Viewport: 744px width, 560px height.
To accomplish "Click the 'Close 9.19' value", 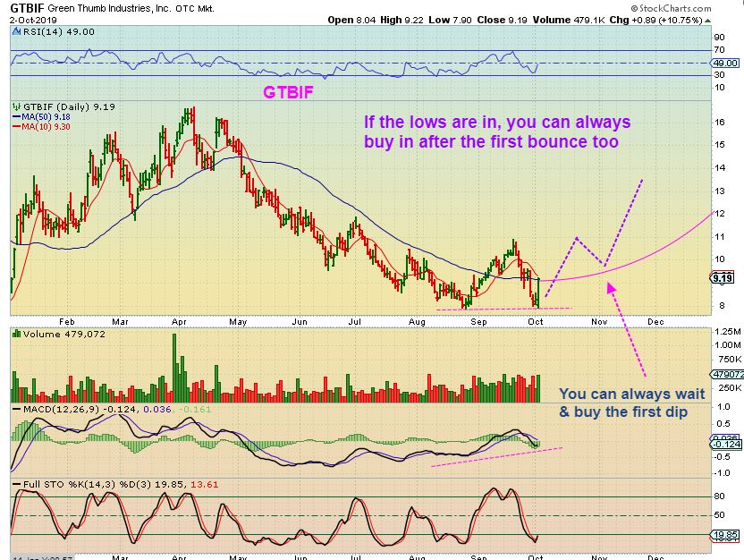I will pyautogui.click(x=502, y=20).
